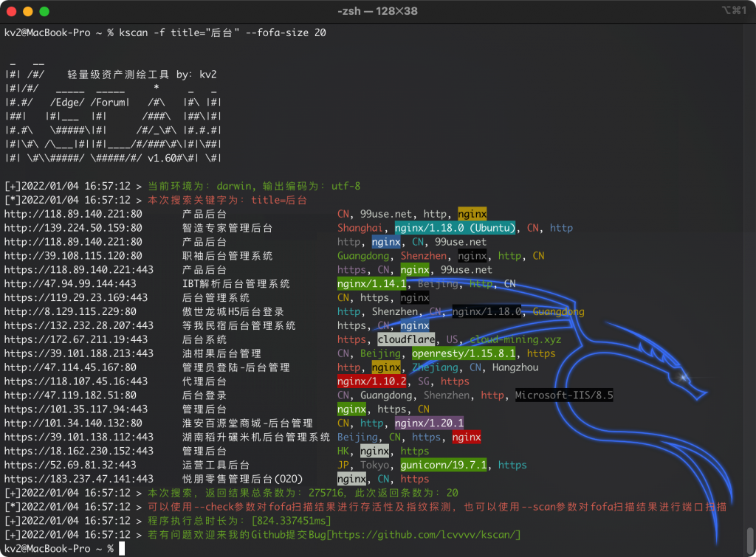Click the window title '-zsh — 128×38'

click(x=377, y=11)
